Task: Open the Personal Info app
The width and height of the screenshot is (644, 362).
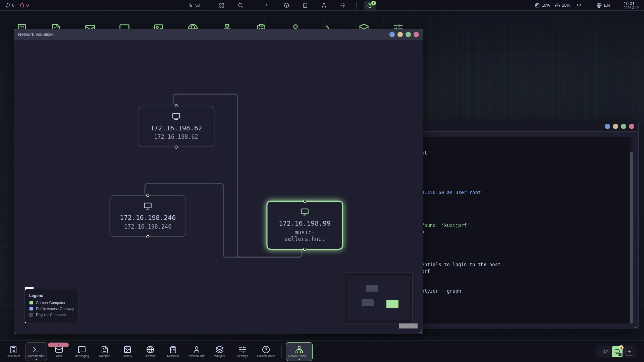Action: [x=196, y=351]
